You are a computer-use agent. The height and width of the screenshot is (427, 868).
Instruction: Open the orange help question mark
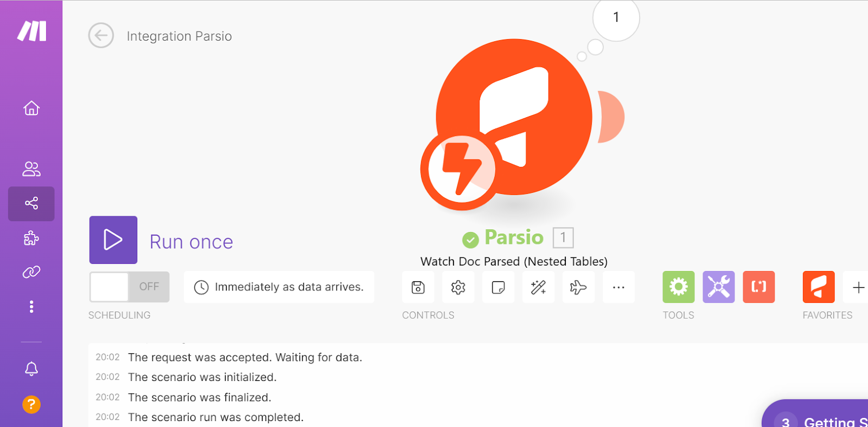point(31,404)
